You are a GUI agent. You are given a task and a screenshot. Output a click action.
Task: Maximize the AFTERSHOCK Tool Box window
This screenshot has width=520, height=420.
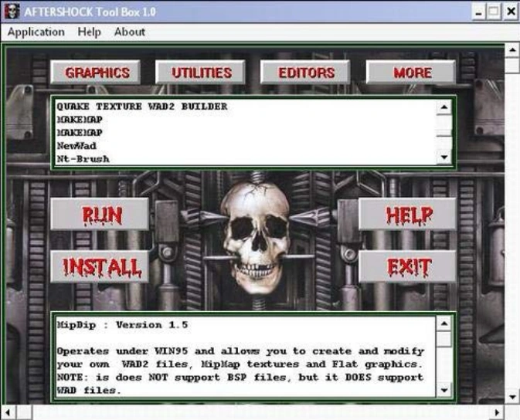pos(494,12)
